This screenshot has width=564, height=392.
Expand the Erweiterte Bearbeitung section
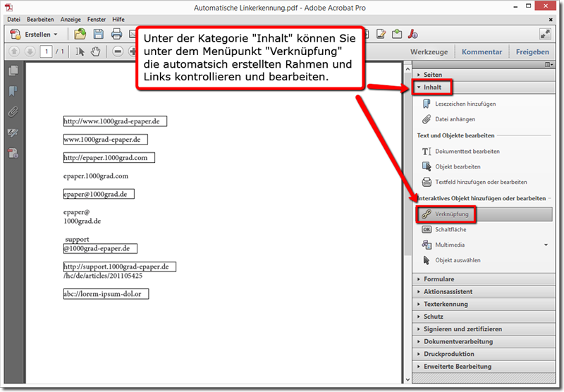point(484,367)
